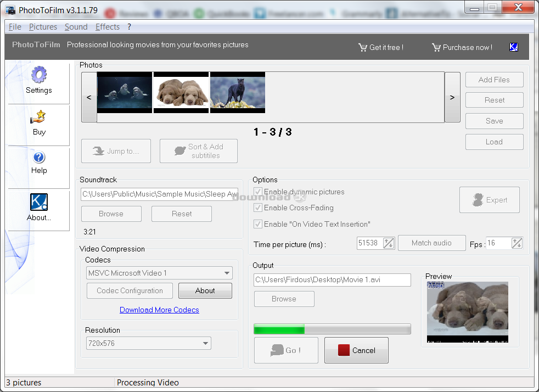
Task: Click the Codec Configuration button
Action: click(x=130, y=291)
